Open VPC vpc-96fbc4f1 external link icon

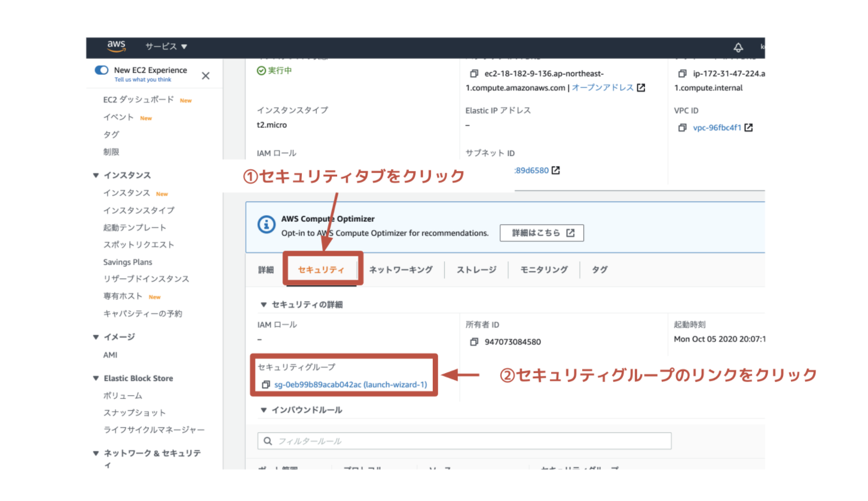(x=748, y=127)
